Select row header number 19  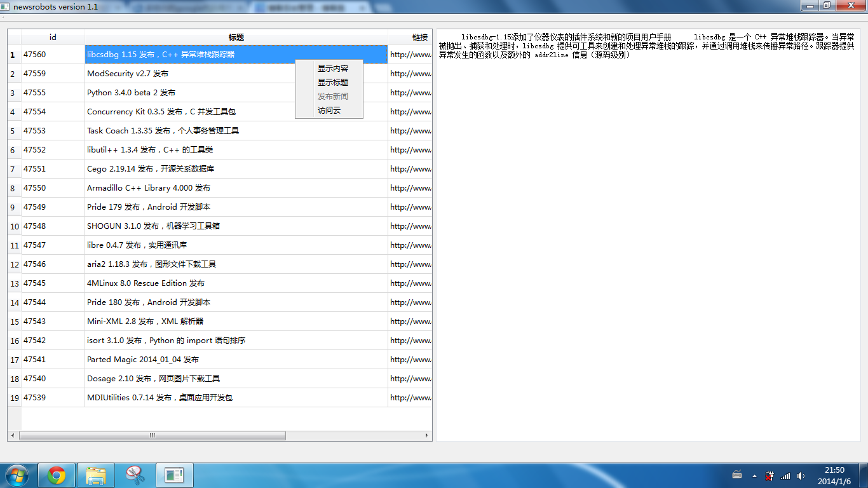pyautogui.click(x=14, y=398)
